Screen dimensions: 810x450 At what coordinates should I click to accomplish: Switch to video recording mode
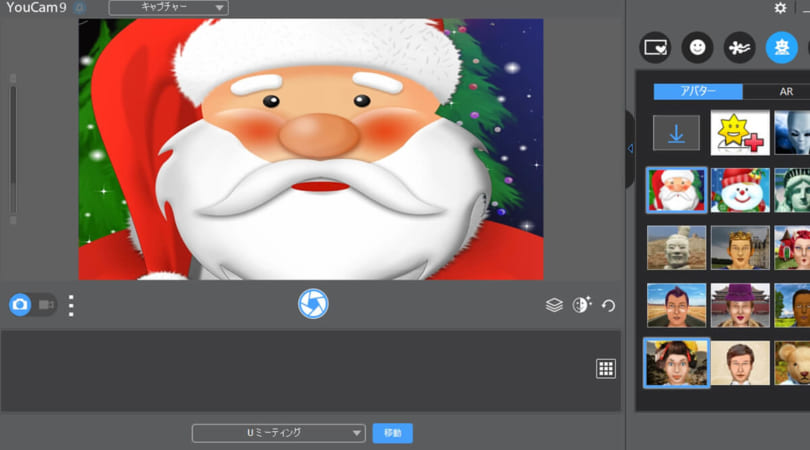pos(46,305)
